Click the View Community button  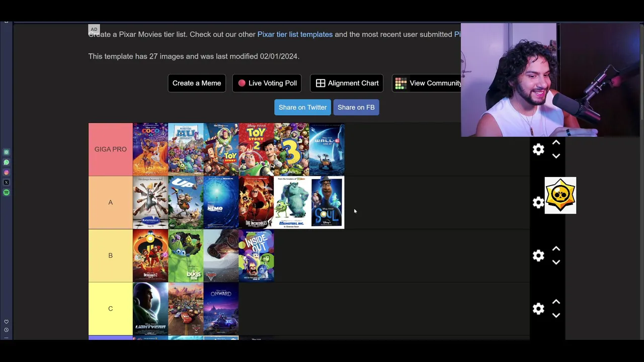(x=427, y=83)
